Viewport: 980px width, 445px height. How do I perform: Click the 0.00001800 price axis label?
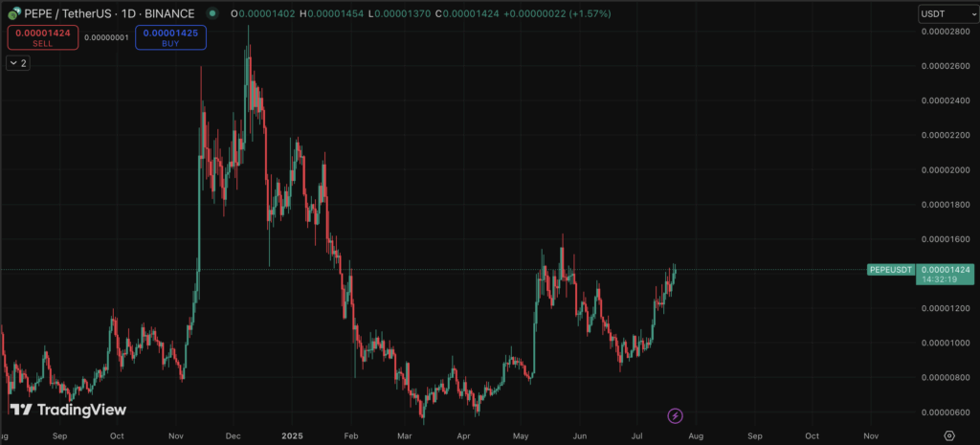tap(946, 205)
